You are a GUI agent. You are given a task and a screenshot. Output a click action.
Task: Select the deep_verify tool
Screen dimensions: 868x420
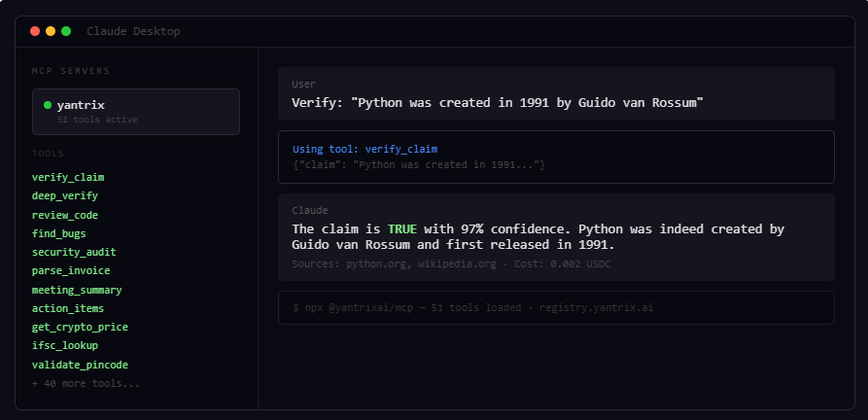65,195
